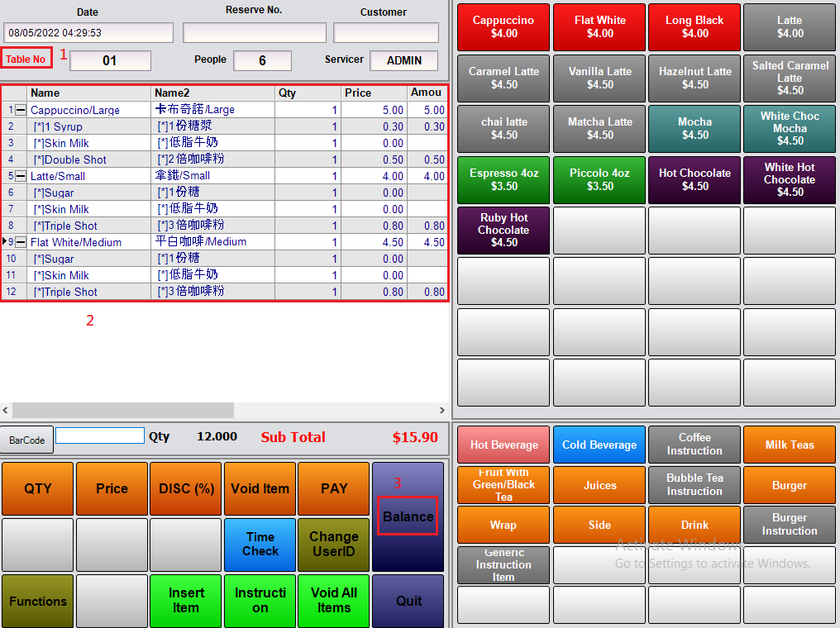
Task: Open the Drink category
Action: coord(694,525)
